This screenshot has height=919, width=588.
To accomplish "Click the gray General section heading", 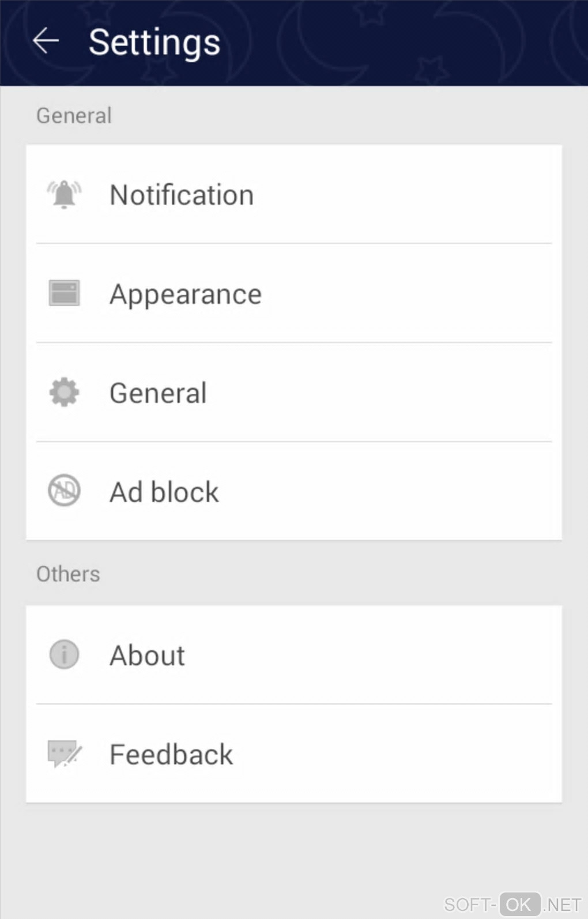I will 74,116.
